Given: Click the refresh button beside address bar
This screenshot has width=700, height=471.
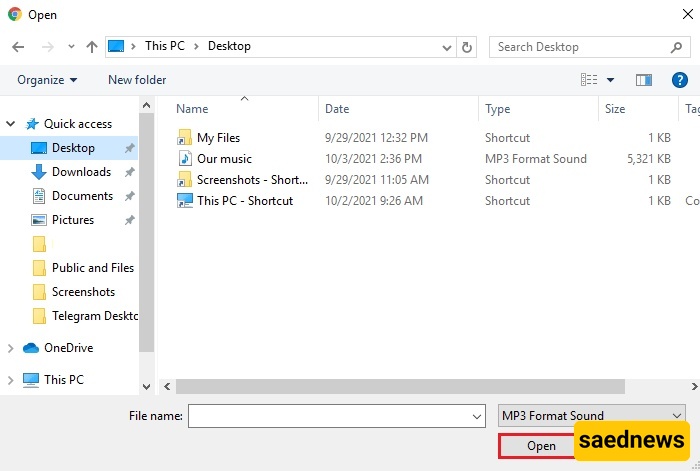Looking at the screenshot, I should point(467,47).
